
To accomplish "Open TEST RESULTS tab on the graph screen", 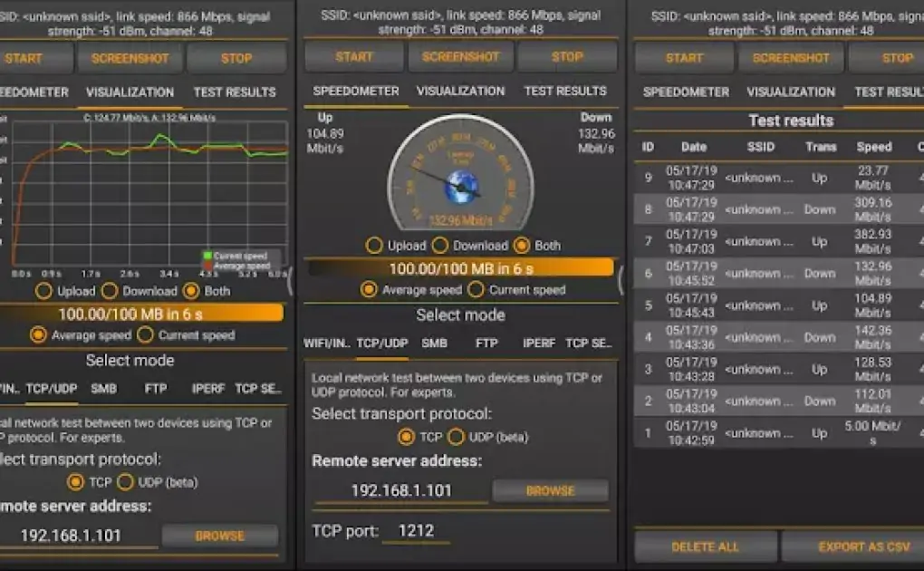I will tap(236, 92).
